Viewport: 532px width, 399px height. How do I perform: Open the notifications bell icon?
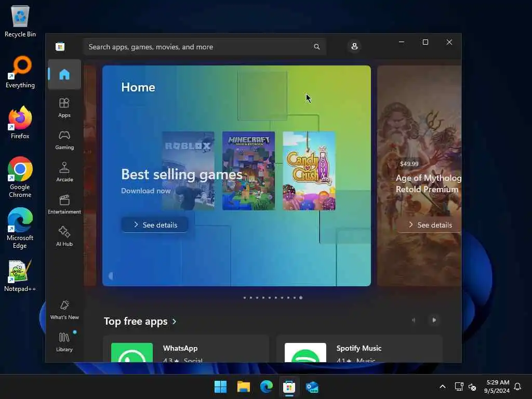517,387
